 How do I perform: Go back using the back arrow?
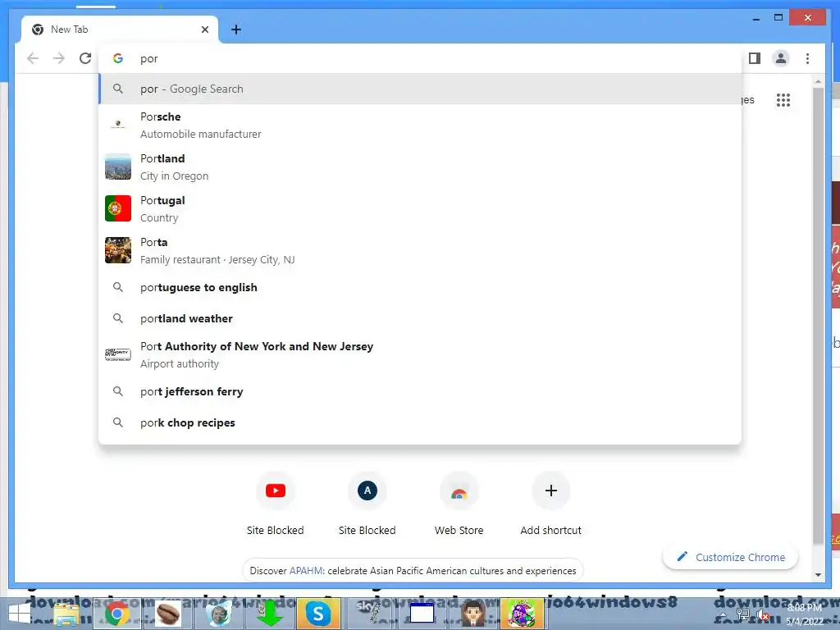pyautogui.click(x=33, y=58)
